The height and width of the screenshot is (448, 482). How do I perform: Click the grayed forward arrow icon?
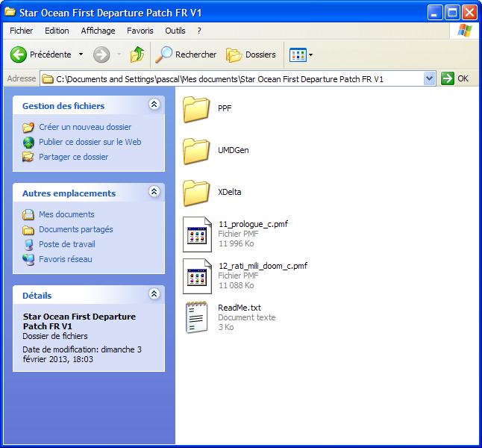(x=101, y=55)
